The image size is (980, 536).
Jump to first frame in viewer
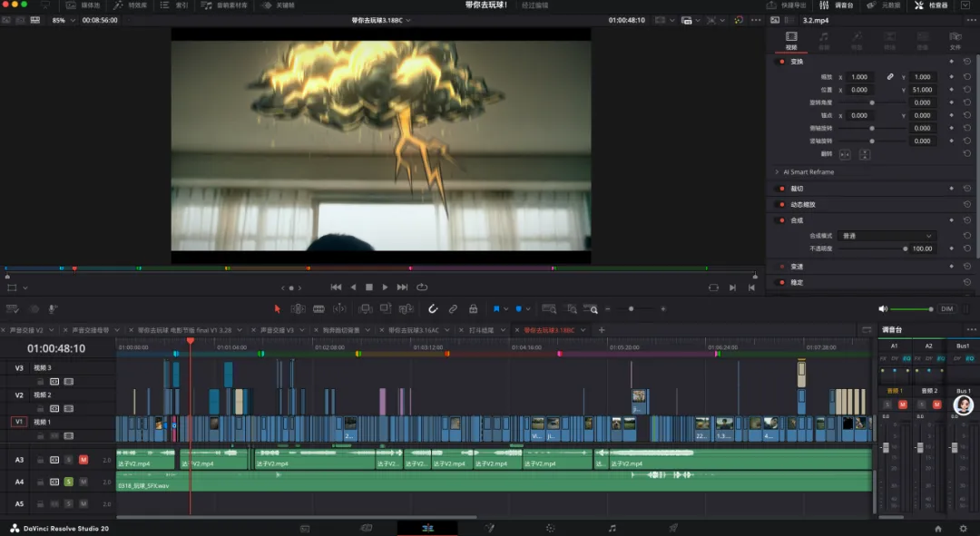[x=336, y=287]
